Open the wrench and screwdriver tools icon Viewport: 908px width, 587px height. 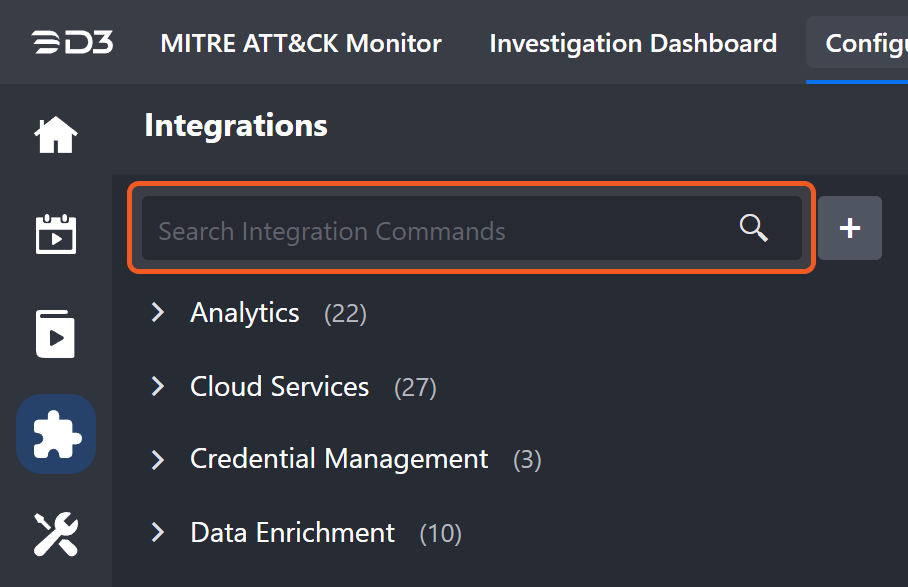pyautogui.click(x=56, y=534)
